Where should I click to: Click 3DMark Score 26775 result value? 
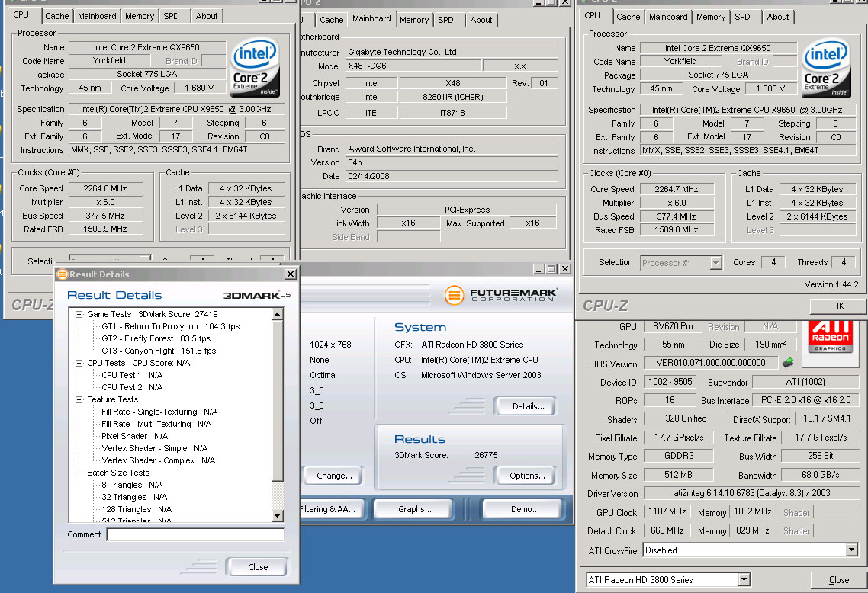point(486,455)
